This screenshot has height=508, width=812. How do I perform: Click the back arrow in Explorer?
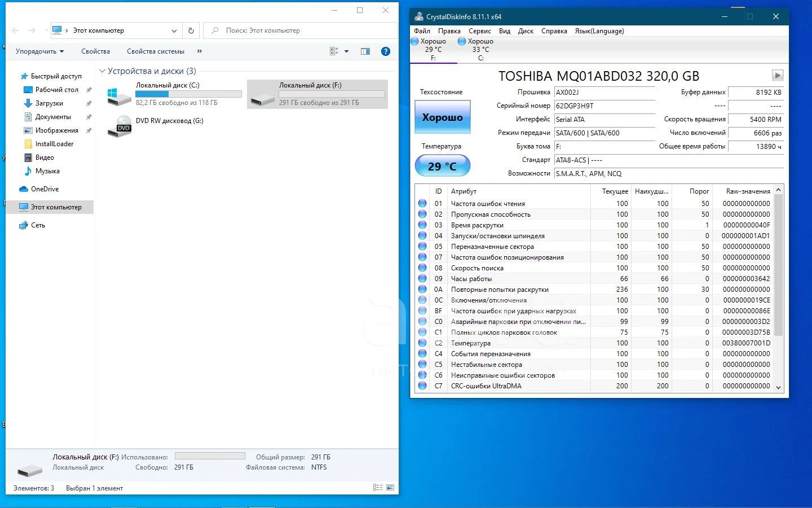click(x=16, y=30)
